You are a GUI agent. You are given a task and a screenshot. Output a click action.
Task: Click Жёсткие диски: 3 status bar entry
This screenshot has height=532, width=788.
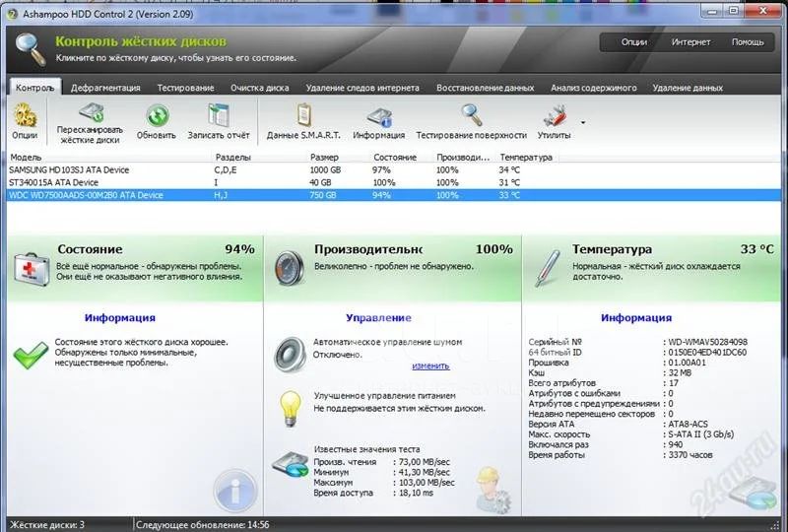point(47,525)
